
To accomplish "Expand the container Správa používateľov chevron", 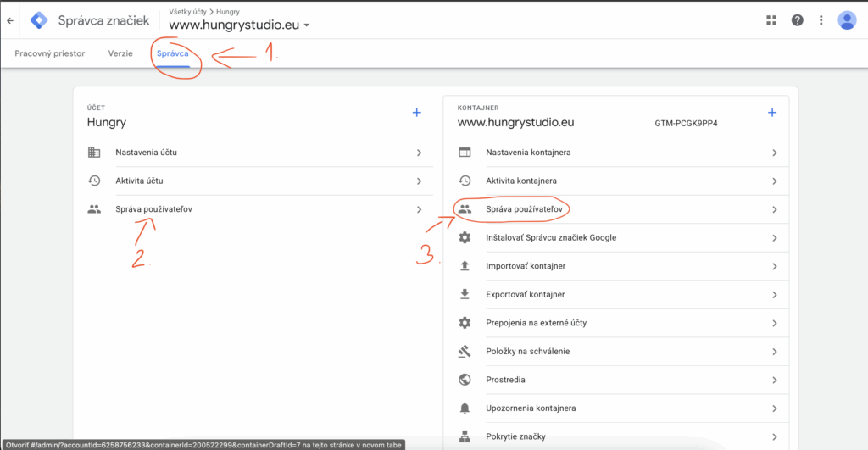I will (x=775, y=210).
